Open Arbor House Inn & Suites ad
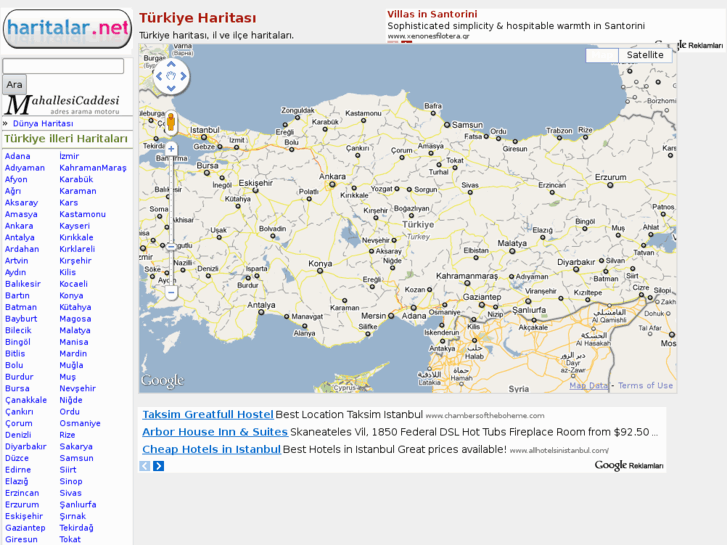727x545 pixels. pos(215,432)
